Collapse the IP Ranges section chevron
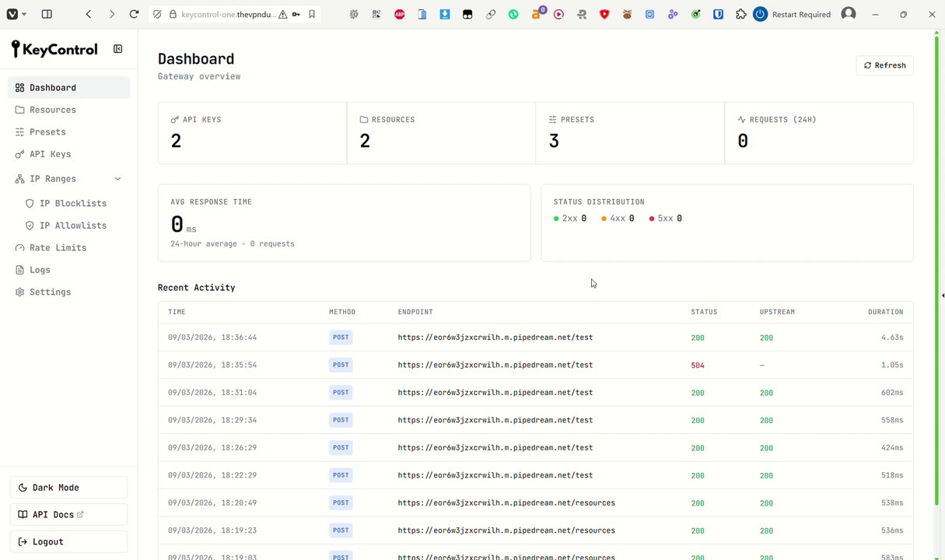The image size is (945, 560). coord(118,179)
